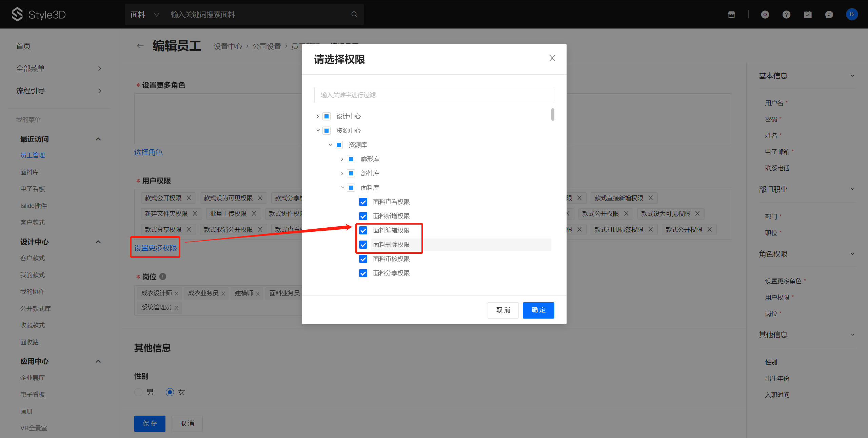Uncheck 面料查看权限
This screenshot has width=868, height=438.
tap(363, 202)
